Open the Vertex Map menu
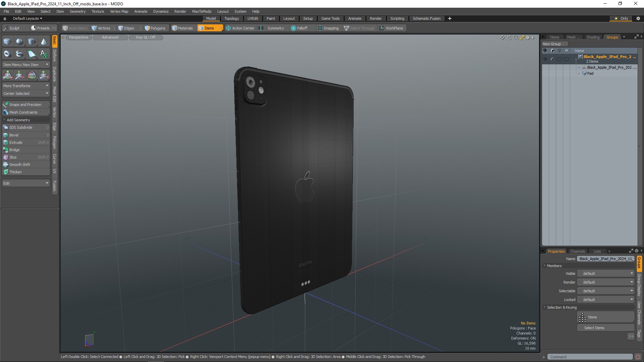The image size is (644, 362). pyautogui.click(x=119, y=11)
